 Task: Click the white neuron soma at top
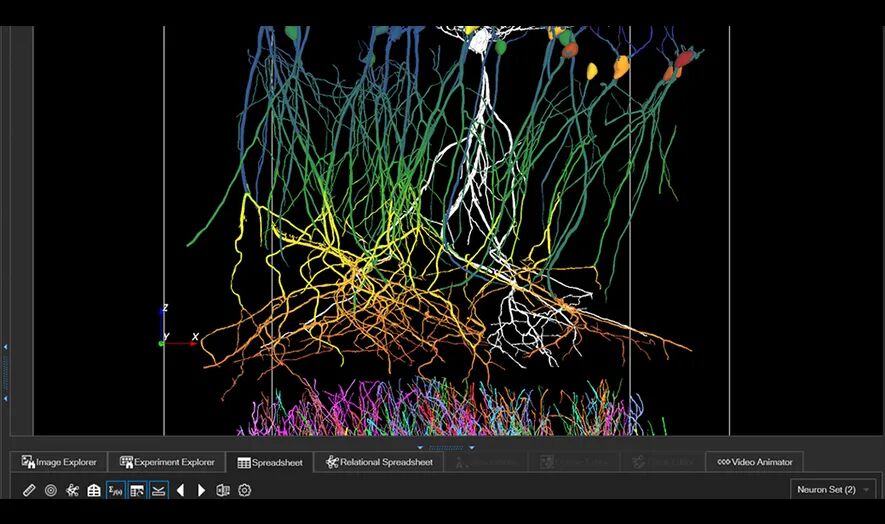pos(480,41)
